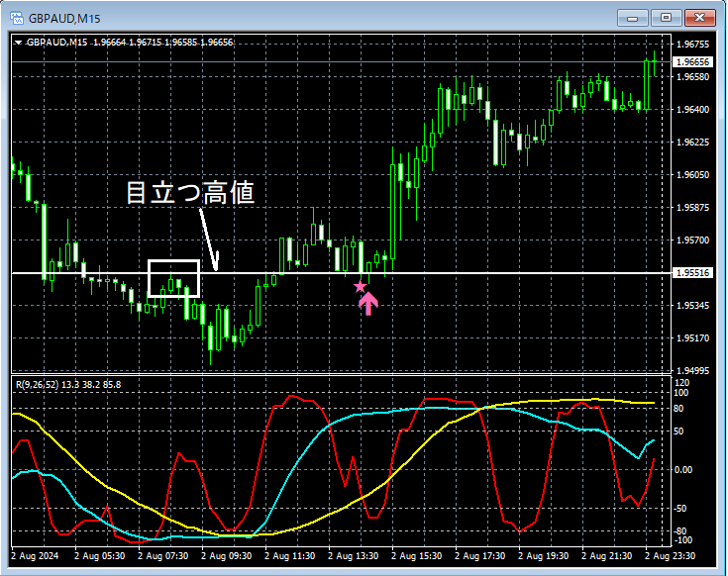Click the 1.96050 price scale label
Screen dimensions: 728x576
click(x=692, y=175)
